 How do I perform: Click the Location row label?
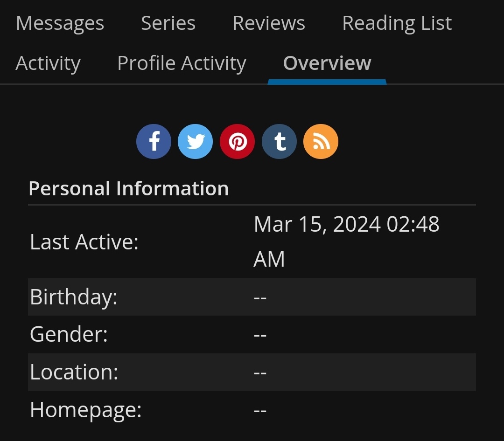74,372
